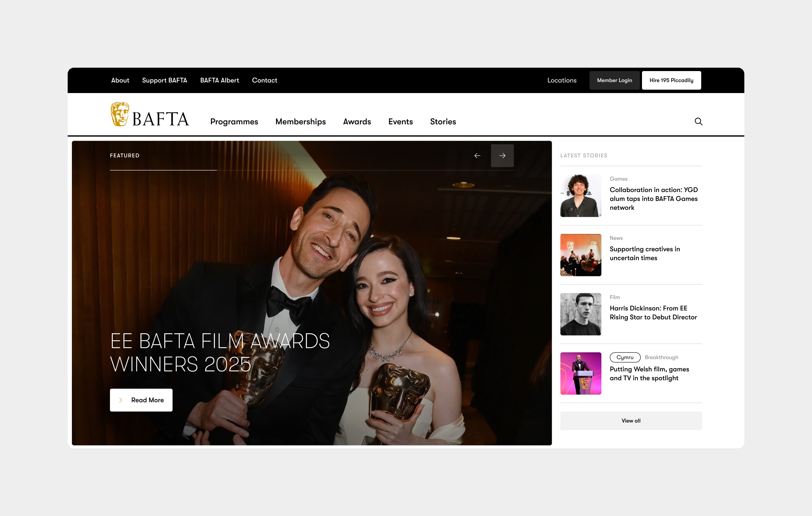Viewport: 812px width, 516px height.
Task: Go to the next featured slide
Action: point(502,155)
